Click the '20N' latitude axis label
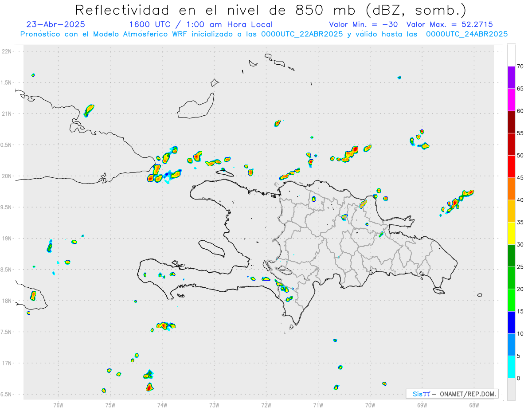 (8, 176)
